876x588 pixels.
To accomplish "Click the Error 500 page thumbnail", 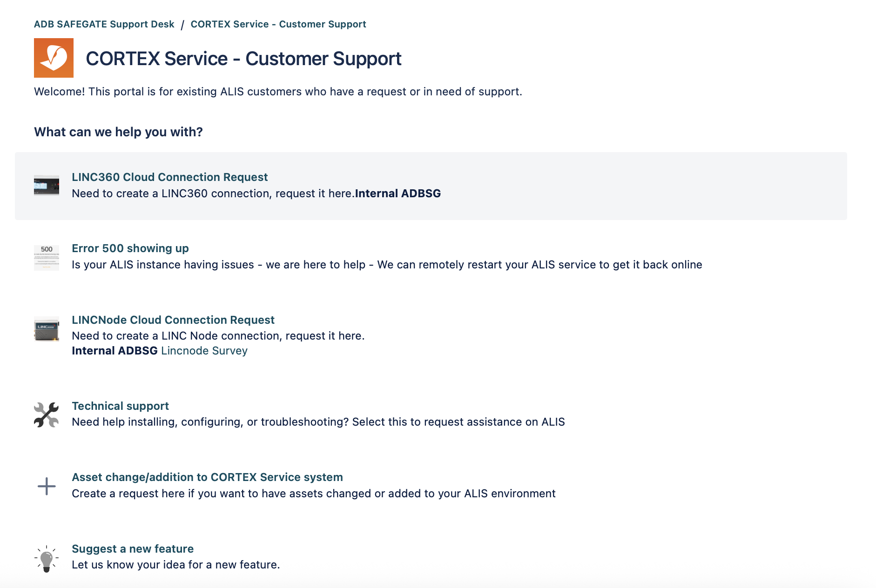I will coord(47,257).
